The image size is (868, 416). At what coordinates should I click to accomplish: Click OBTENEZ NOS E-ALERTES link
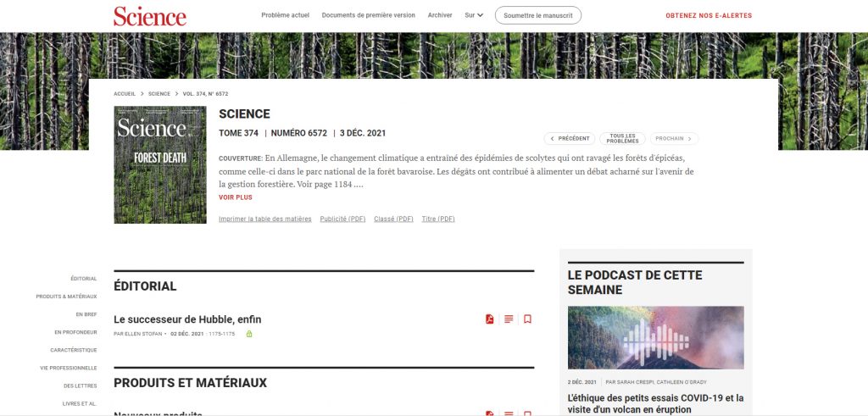click(709, 15)
